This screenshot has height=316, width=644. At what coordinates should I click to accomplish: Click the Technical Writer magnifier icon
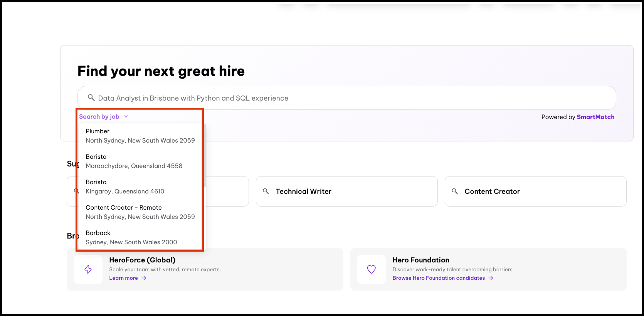click(x=266, y=191)
